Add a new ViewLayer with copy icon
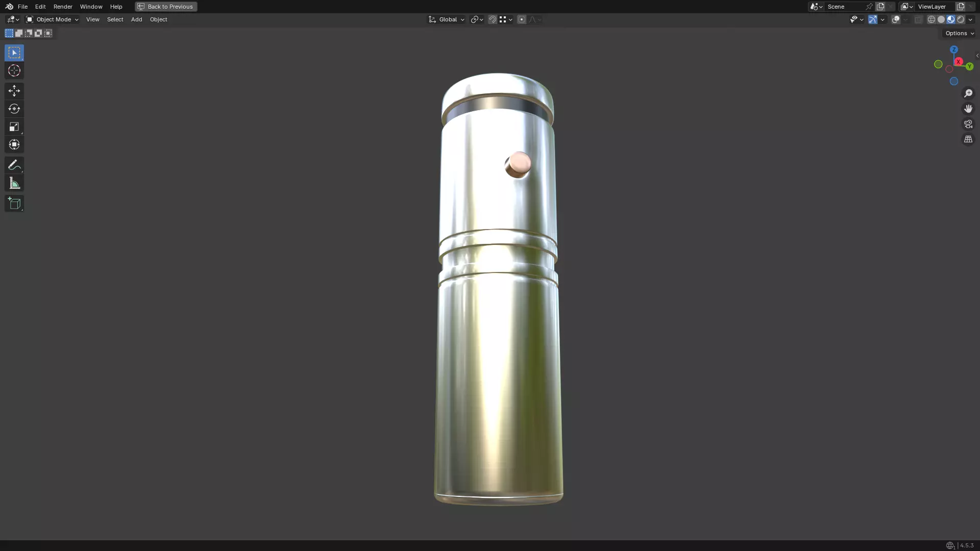Image resolution: width=980 pixels, height=551 pixels. [x=961, y=7]
